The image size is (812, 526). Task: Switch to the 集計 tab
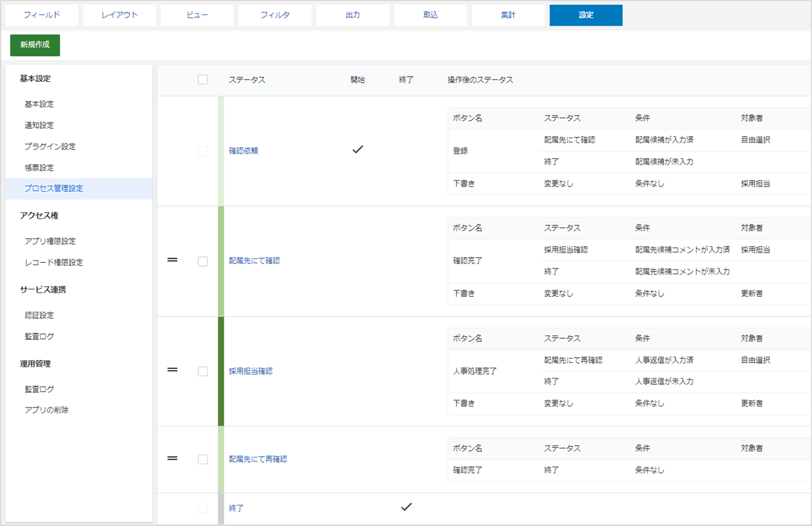[x=509, y=15]
